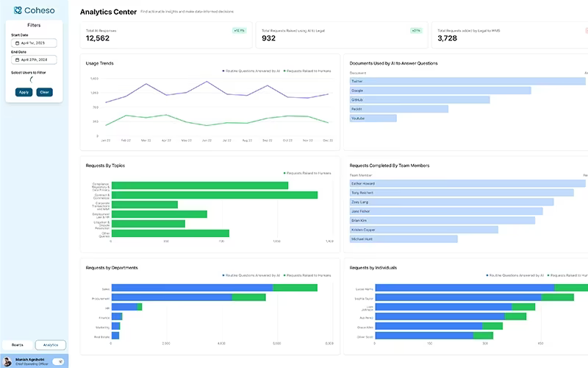Open the End Date field
Screen dimensions: 588x368
34,60
